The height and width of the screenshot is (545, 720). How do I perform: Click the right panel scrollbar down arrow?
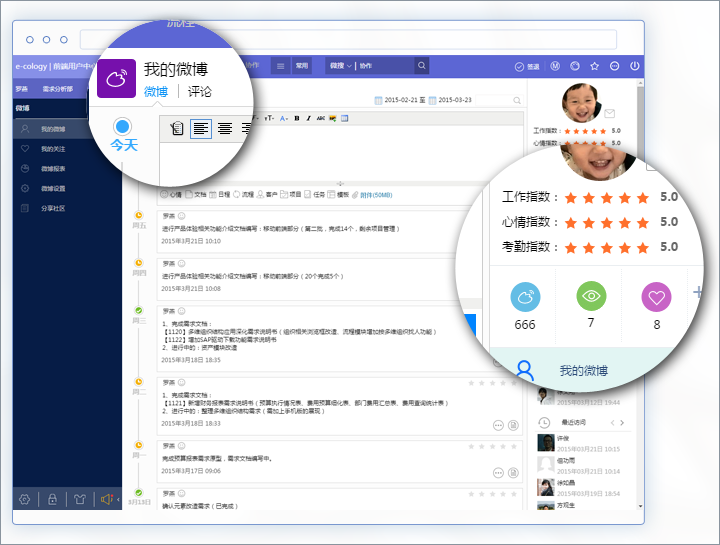tap(641, 506)
